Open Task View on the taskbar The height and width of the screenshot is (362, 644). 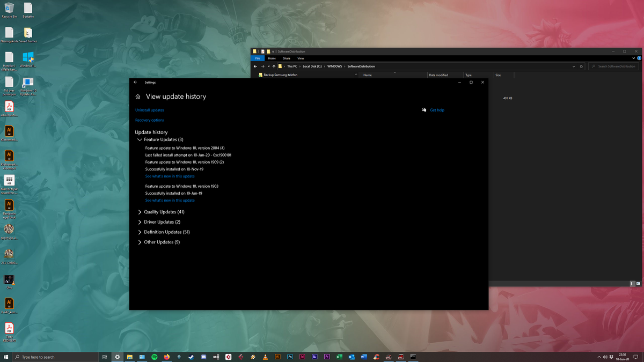pyautogui.click(x=105, y=357)
